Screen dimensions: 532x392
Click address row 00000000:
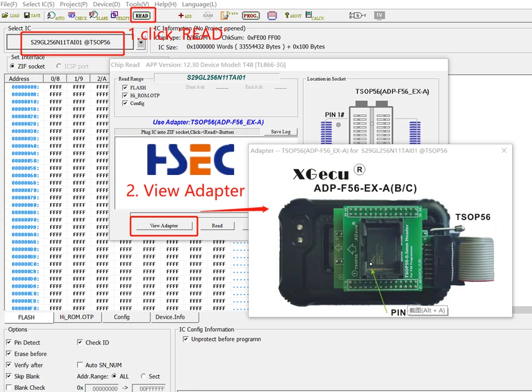tap(25, 87)
